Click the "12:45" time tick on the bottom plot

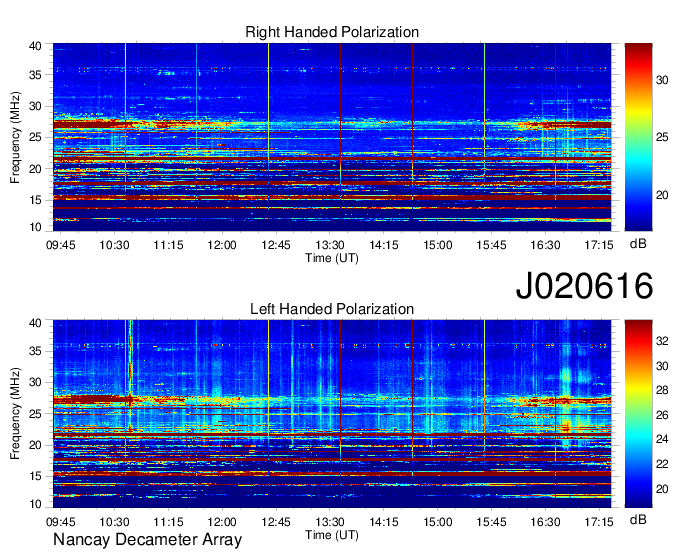pyautogui.click(x=276, y=522)
